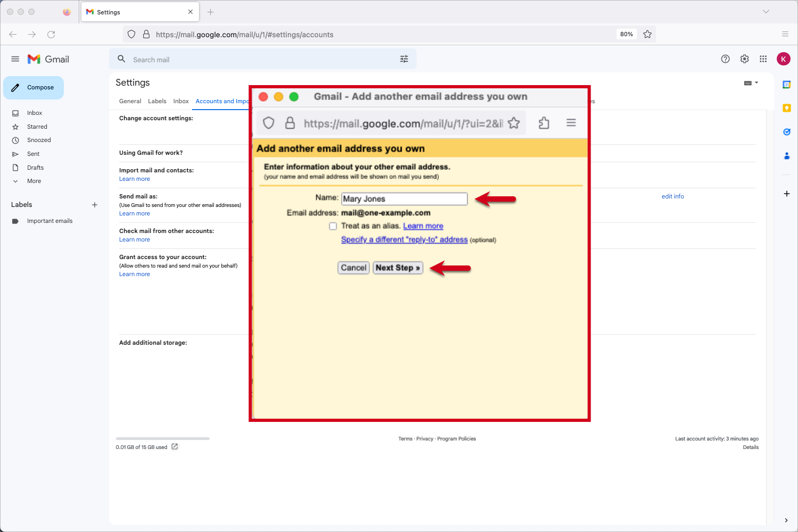Click shield tracking protection icon in main address bar

(131, 35)
